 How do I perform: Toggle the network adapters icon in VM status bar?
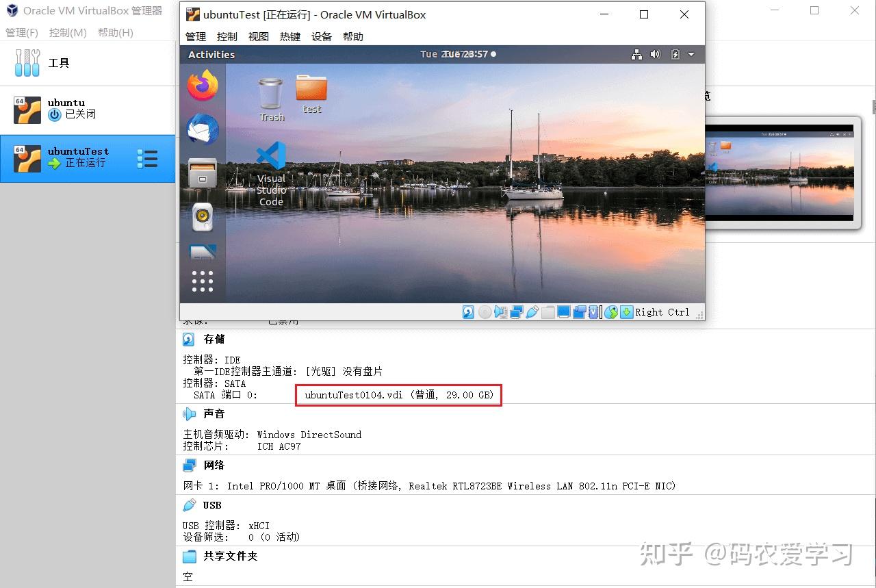coord(517,311)
